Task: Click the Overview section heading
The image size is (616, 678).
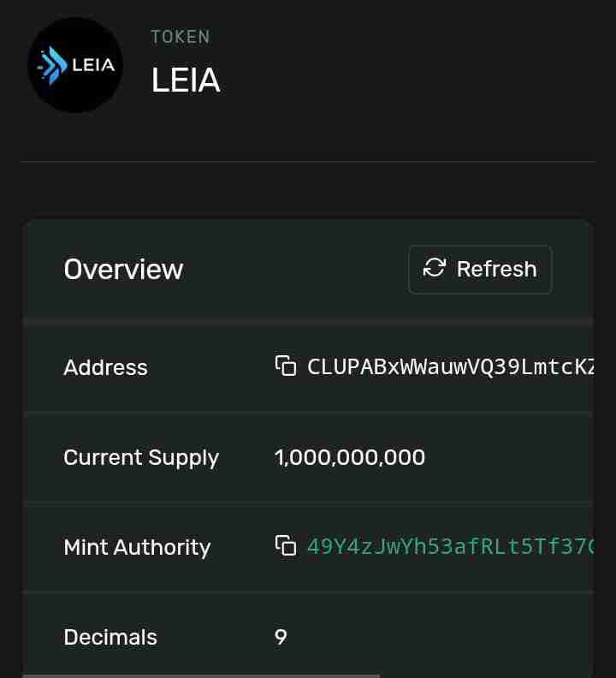Action: click(x=123, y=269)
